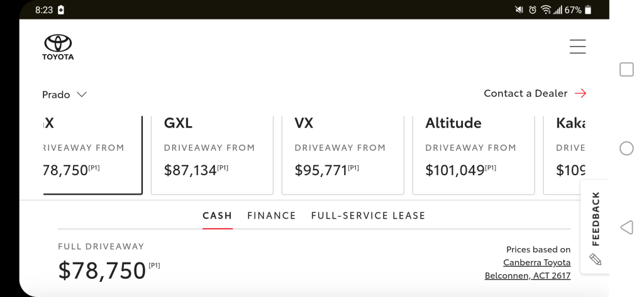Click the feedback pencil icon
This screenshot has width=644, height=297.
point(595,259)
